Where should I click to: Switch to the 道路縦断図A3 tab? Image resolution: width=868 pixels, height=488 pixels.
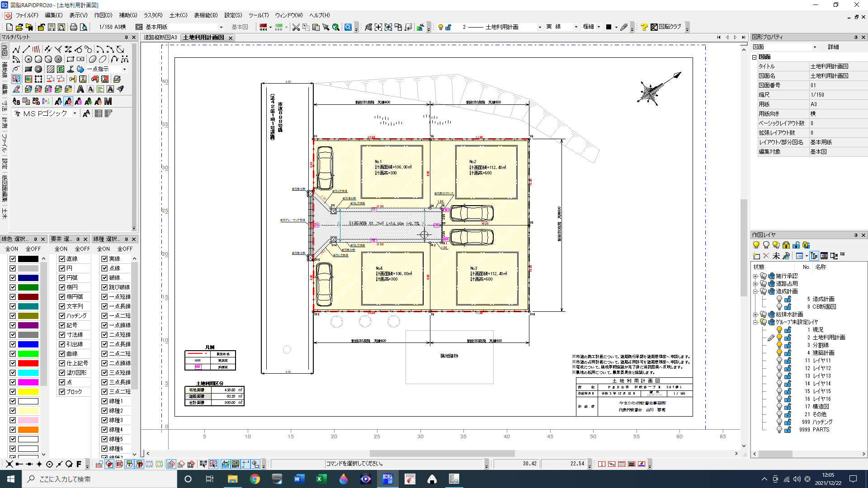[x=160, y=38]
